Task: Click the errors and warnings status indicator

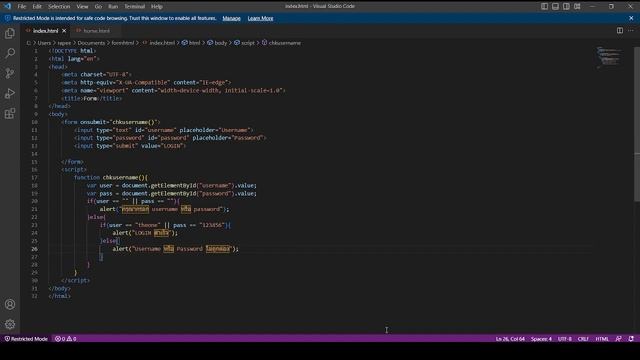Action: 66,339
